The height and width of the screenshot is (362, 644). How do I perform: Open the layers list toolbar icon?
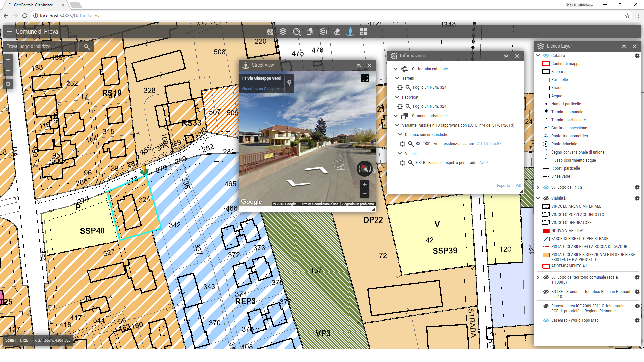coord(283,32)
